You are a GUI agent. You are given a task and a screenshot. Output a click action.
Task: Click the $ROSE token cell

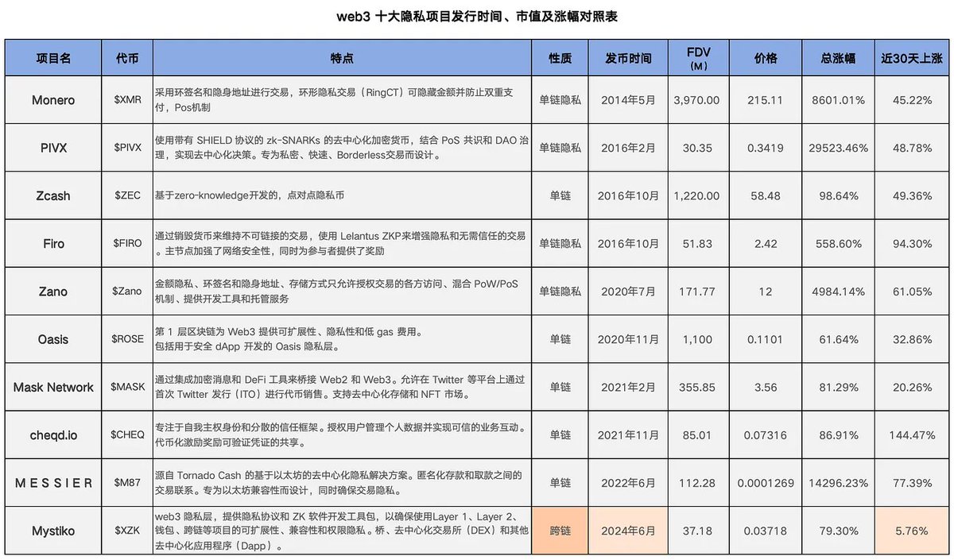click(127, 339)
